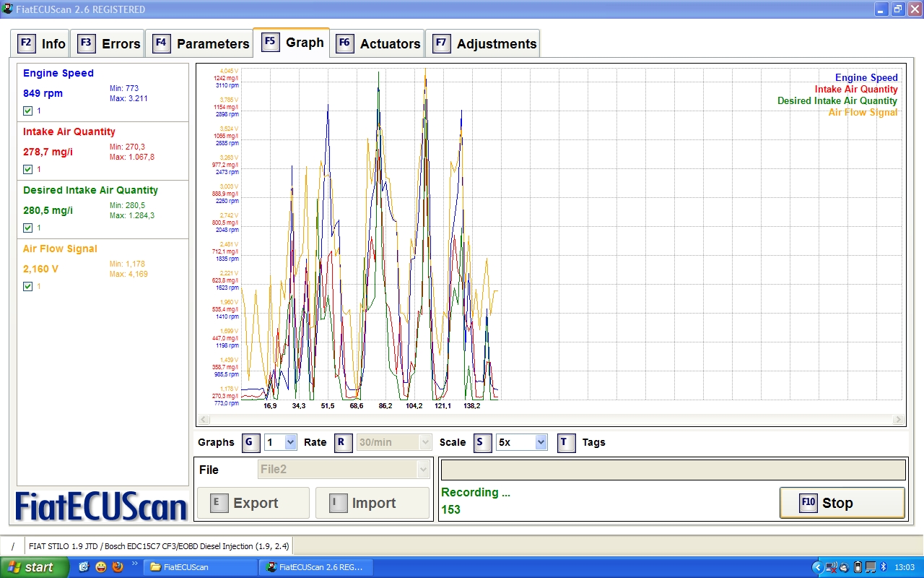Screen dimensions: 924x578
Task: Click the Air Flow Signal legend label
Action: coord(863,112)
